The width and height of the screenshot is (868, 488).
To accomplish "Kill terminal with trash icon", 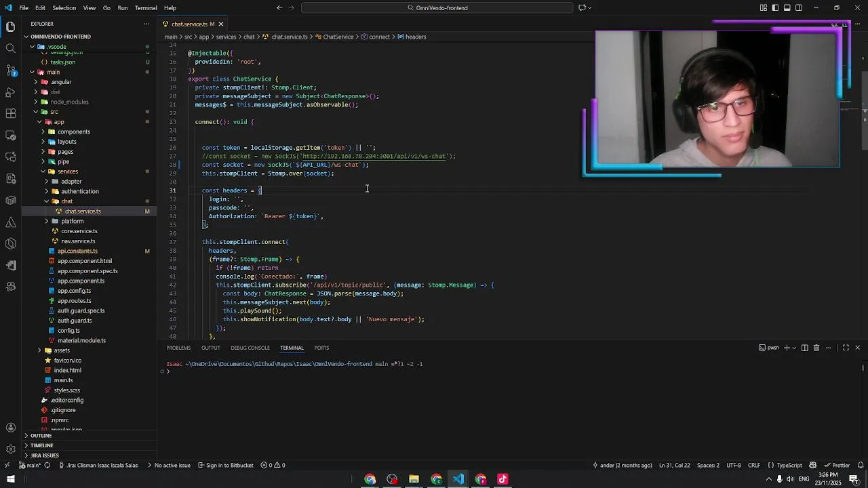I will click(x=816, y=348).
